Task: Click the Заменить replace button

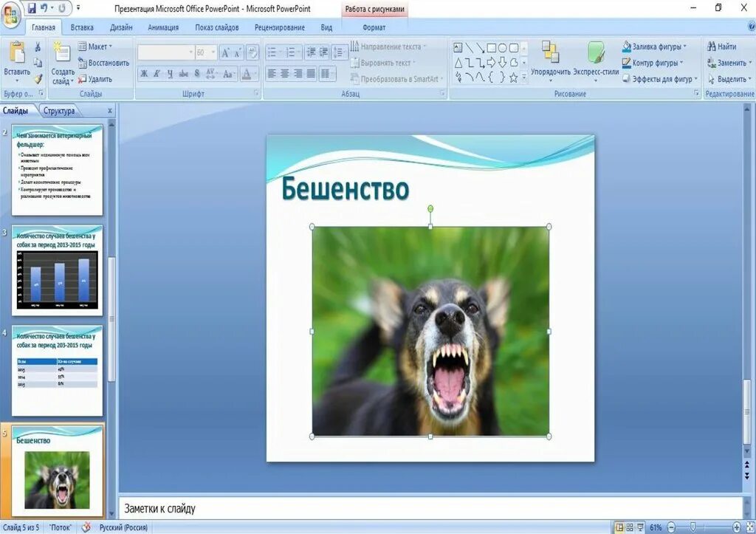Action: coord(729,63)
